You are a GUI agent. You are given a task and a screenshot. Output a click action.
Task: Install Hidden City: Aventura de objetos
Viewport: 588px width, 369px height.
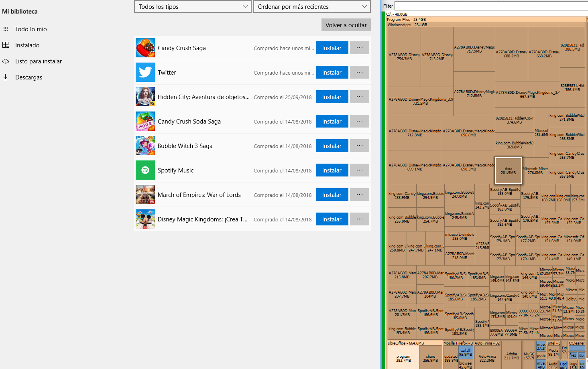[332, 97]
